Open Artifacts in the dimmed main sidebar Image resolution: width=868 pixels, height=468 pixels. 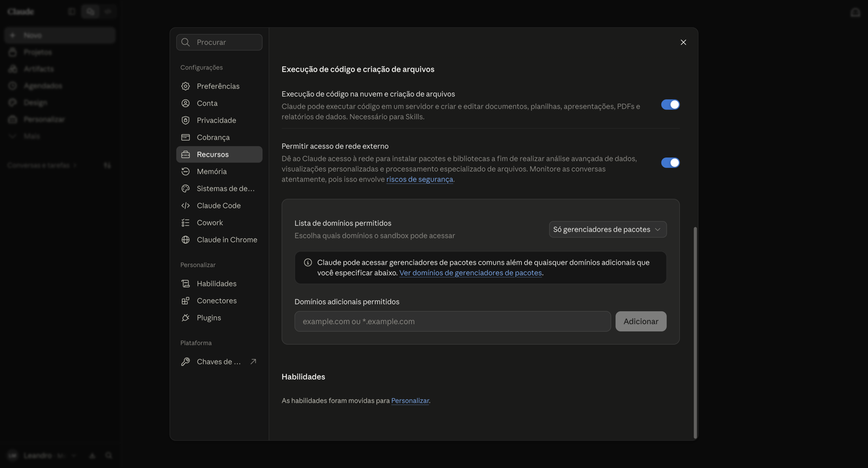pyautogui.click(x=60, y=69)
